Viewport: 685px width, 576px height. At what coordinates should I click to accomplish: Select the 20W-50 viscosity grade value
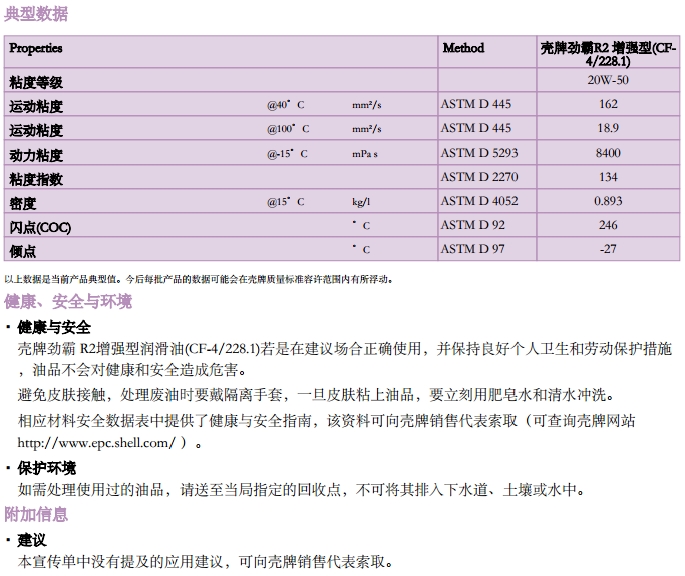coord(608,80)
